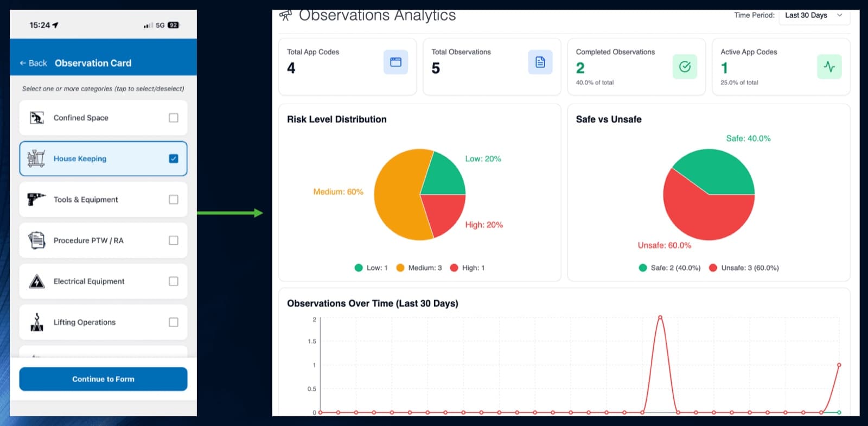The width and height of the screenshot is (868, 426).
Task: Tap the Electrical Equipment warning triangle icon
Action: [37, 281]
